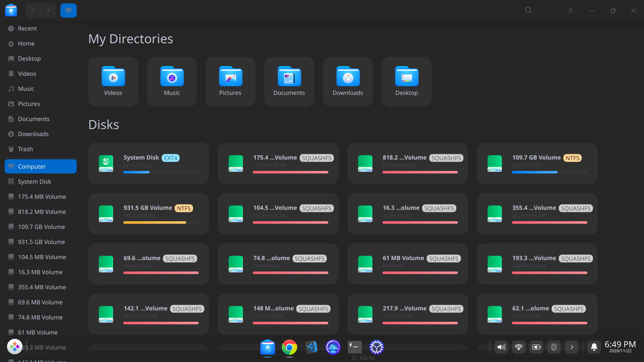Open Visual Studio Code from the dock
644x362 pixels.
(x=311, y=348)
